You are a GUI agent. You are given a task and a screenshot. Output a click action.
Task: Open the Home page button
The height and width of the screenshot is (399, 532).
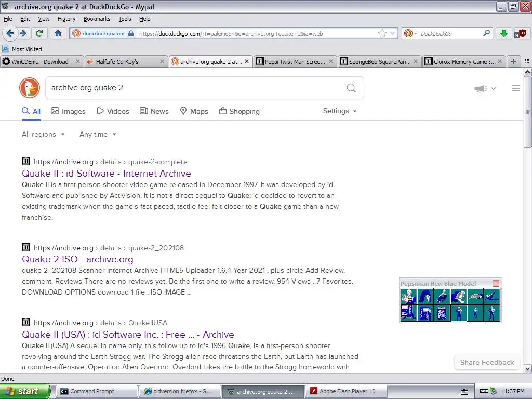[58, 33]
